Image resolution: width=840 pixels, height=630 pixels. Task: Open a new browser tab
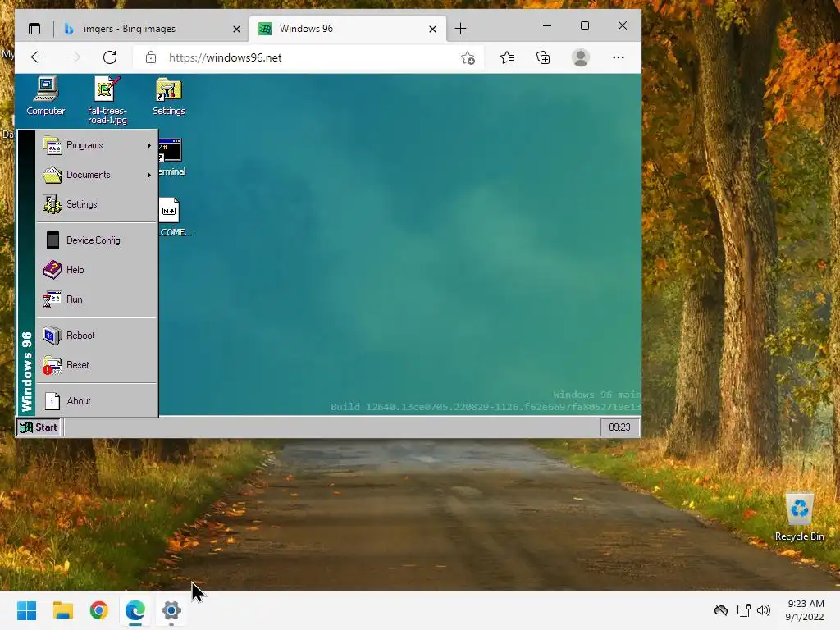(460, 29)
